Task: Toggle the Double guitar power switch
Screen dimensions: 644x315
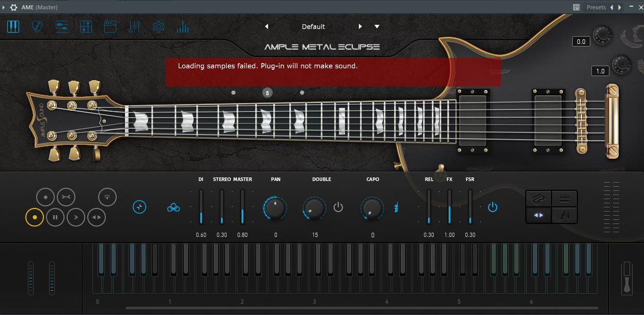Action: (338, 207)
